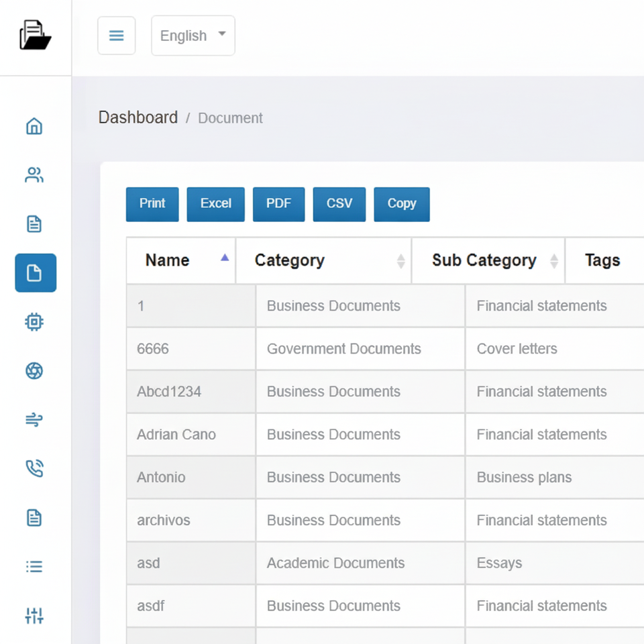Export table with PDF button
Image resolution: width=644 pixels, height=644 pixels.
pos(278,204)
